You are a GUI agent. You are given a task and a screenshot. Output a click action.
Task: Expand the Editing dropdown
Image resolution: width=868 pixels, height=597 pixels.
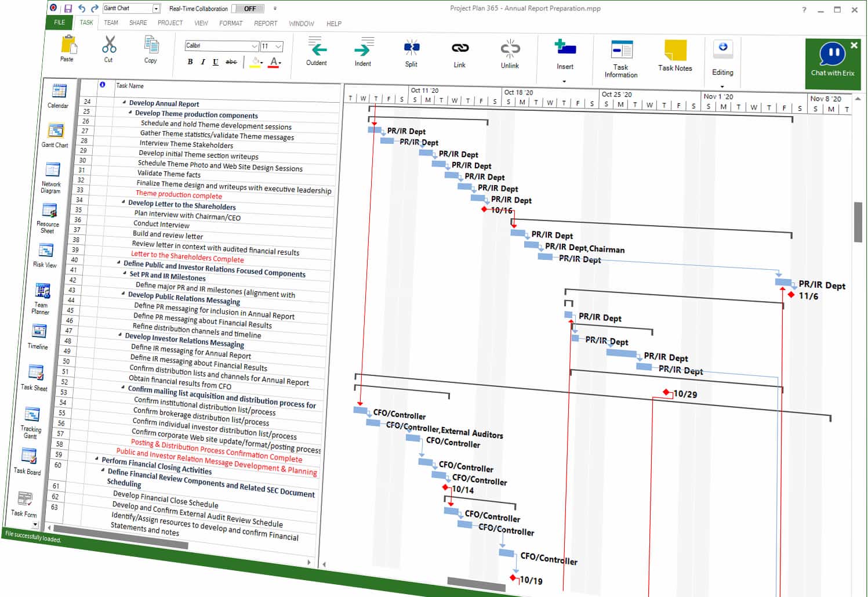point(722,86)
